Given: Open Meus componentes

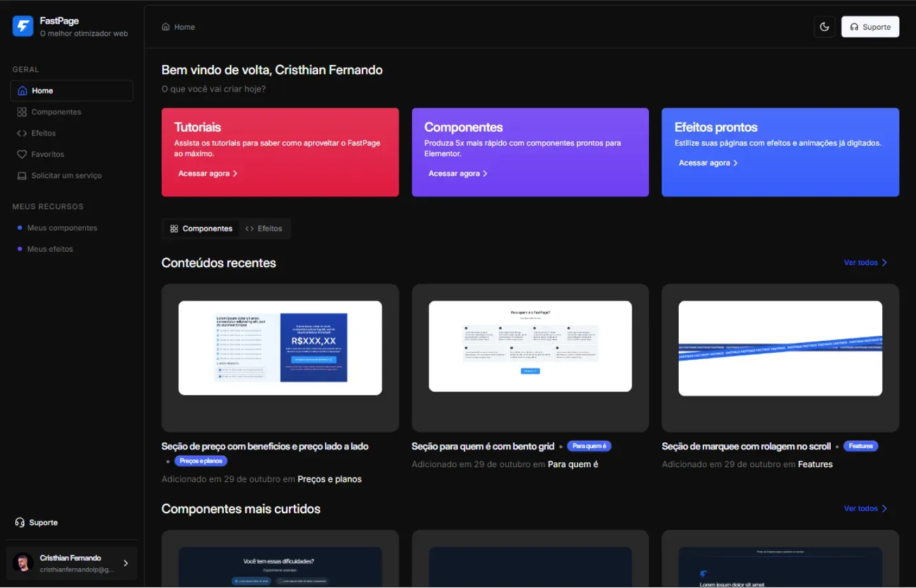Looking at the screenshot, I should point(62,228).
